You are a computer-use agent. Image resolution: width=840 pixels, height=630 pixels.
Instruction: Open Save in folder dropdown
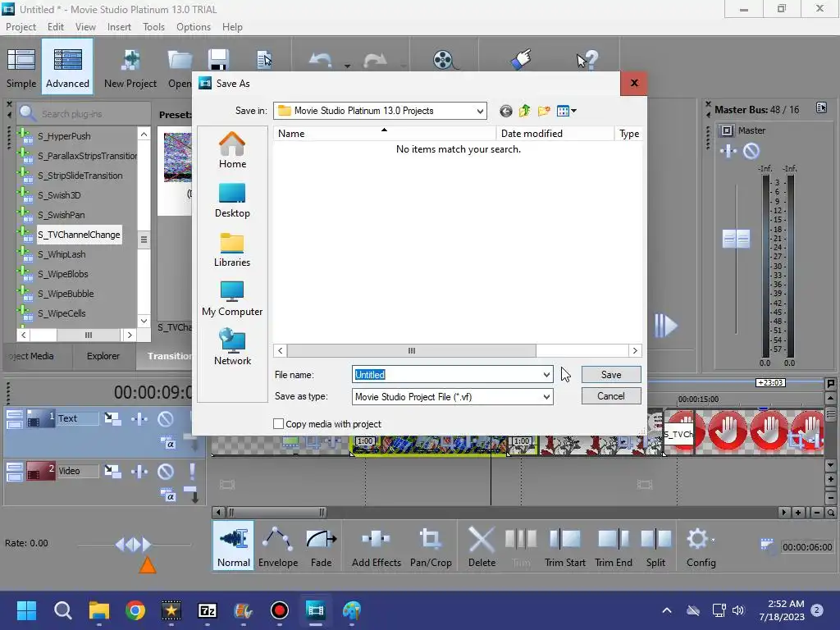click(480, 111)
